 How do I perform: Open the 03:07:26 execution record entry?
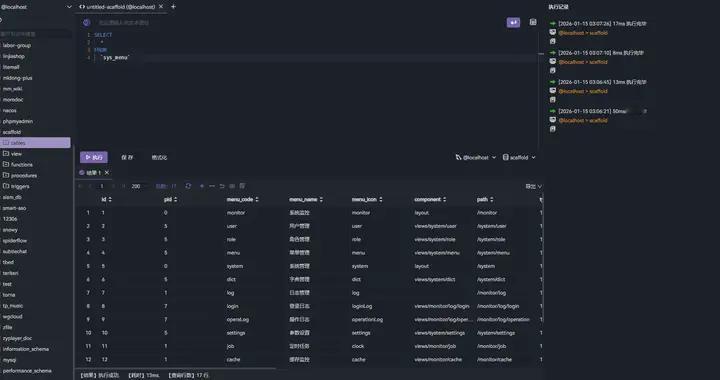602,23
